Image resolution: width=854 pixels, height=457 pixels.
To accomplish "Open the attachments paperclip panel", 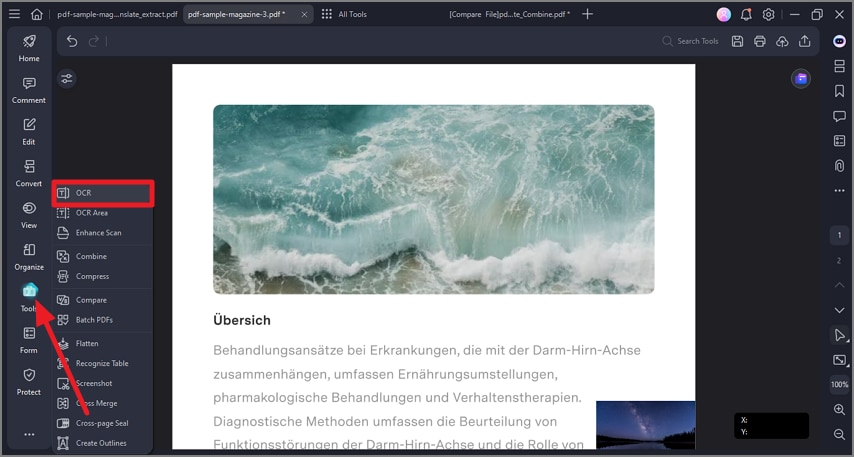I will (x=839, y=166).
